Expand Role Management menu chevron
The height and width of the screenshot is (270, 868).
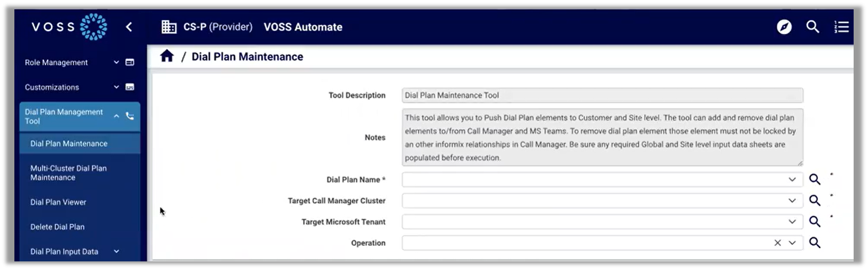[116, 62]
